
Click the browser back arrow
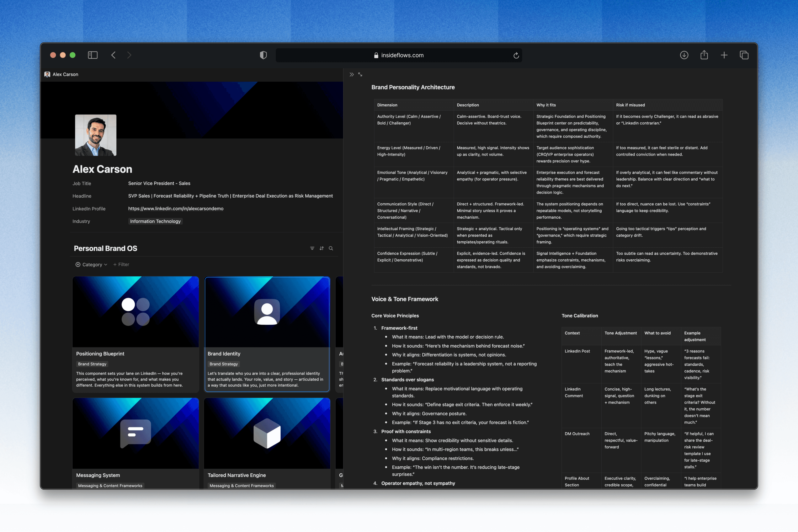113,55
